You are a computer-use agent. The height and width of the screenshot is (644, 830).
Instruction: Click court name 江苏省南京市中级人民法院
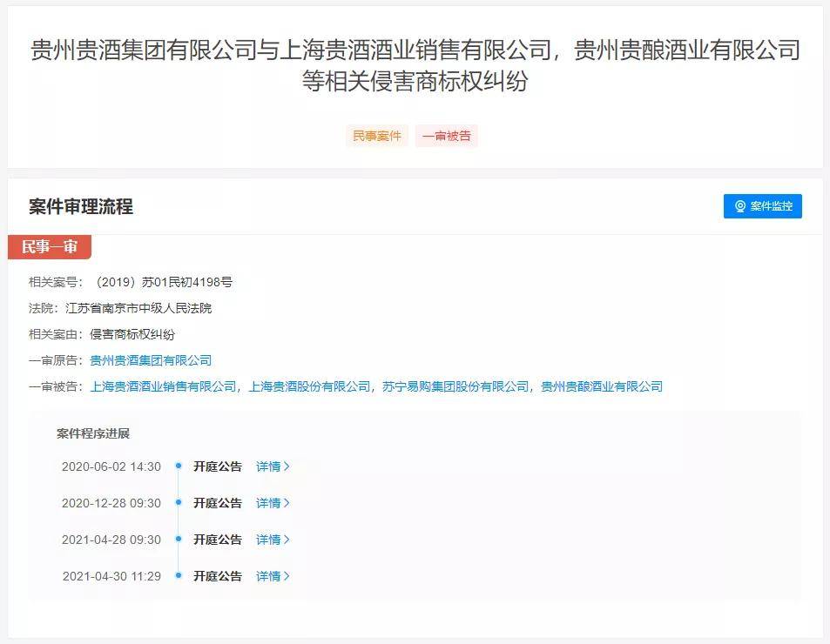coord(138,308)
